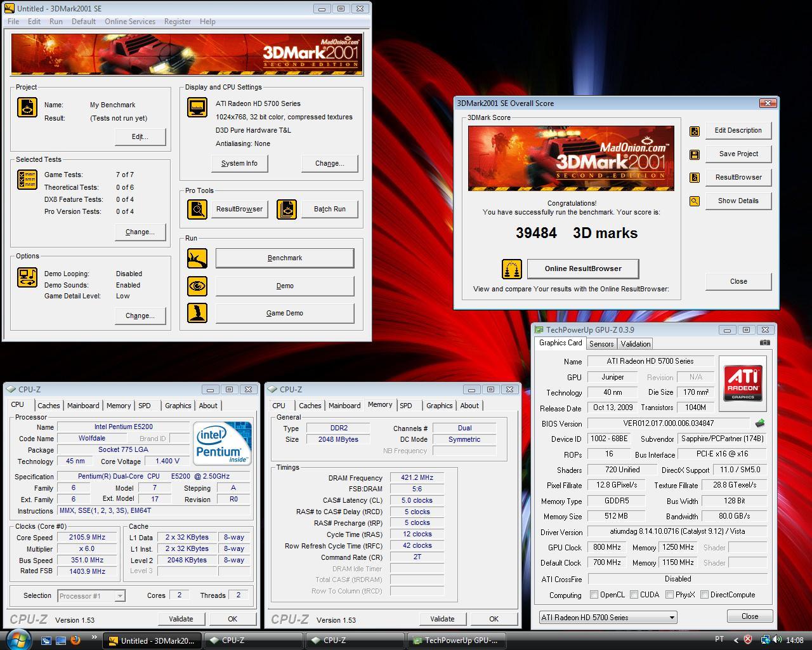Open the Processor #1 selection dropdown
812x650 pixels.
91,596
